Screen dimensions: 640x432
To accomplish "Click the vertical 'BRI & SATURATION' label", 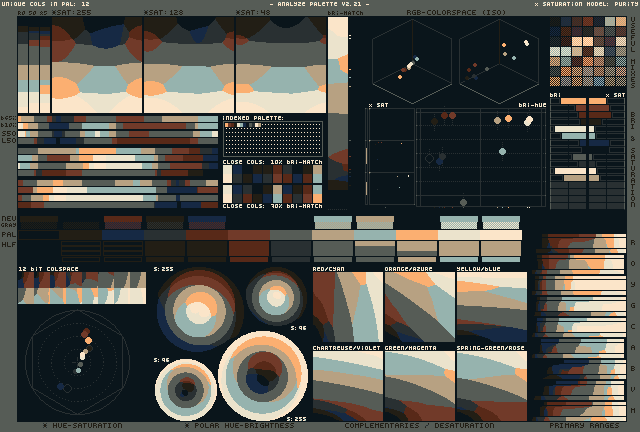I will point(633,160).
